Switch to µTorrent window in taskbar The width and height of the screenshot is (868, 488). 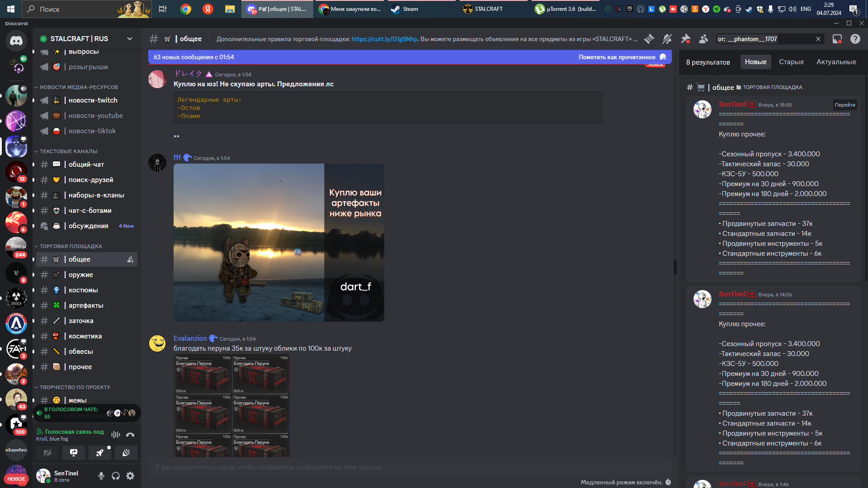[x=566, y=9]
